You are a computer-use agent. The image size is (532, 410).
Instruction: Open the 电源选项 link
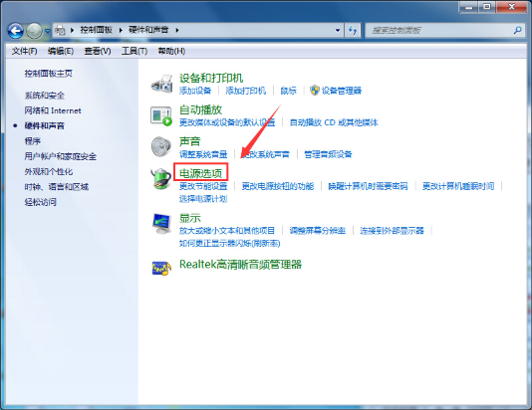200,173
